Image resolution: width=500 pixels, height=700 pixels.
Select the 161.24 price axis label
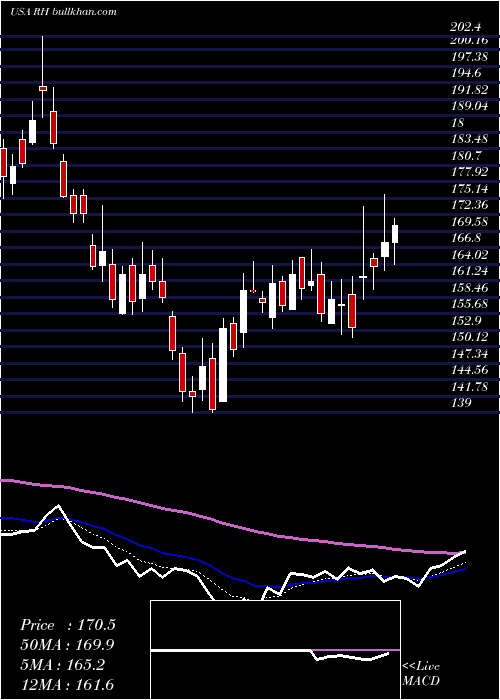coord(468,271)
